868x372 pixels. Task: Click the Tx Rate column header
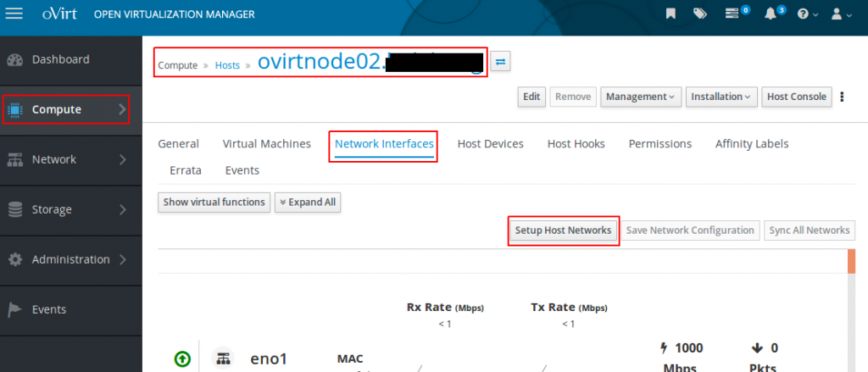tap(569, 308)
